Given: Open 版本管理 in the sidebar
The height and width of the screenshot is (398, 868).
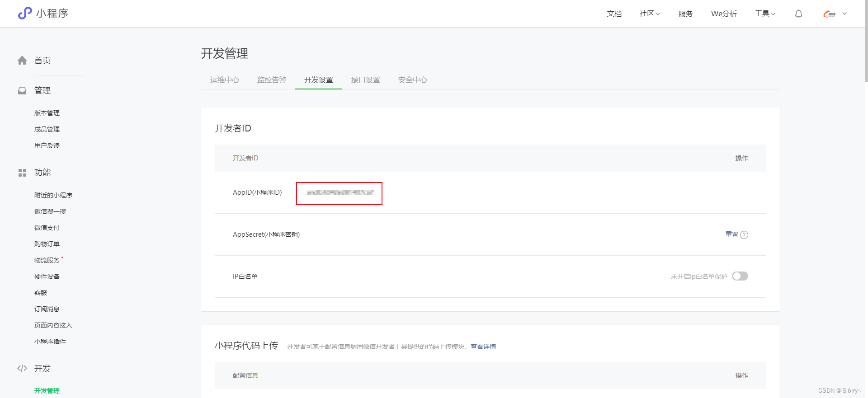Looking at the screenshot, I should click(x=47, y=113).
